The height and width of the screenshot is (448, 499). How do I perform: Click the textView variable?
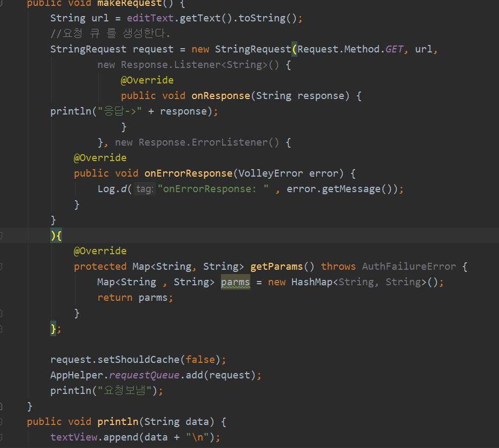pyautogui.click(x=74, y=437)
